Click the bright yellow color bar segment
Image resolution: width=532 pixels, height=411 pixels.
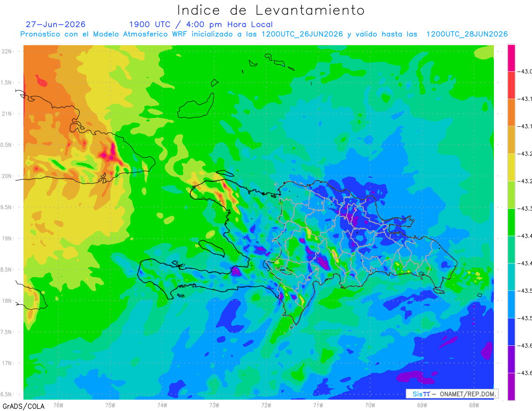511,167
